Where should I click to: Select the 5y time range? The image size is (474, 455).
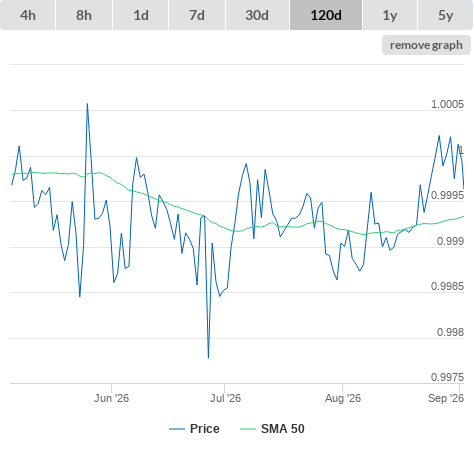tap(446, 15)
